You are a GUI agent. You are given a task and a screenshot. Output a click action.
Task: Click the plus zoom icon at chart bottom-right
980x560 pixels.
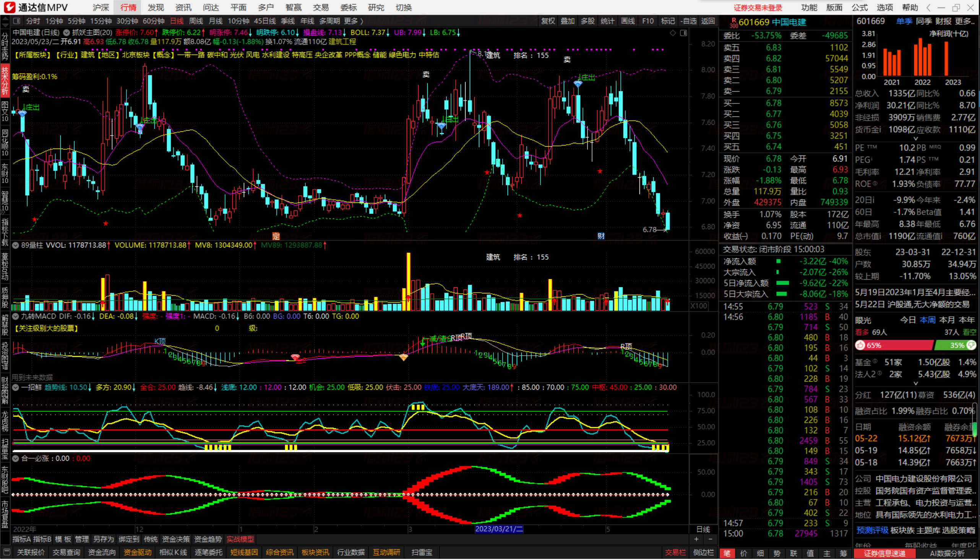(696, 539)
